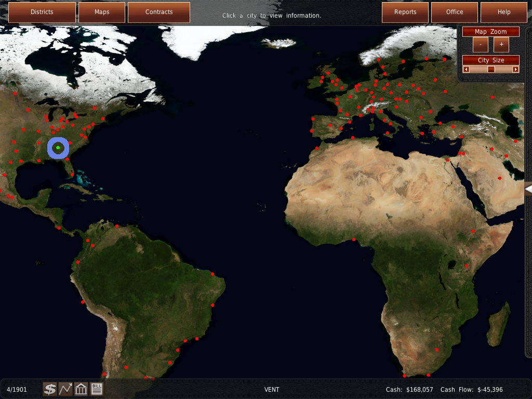Click the City Size left arrow
The width and height of the screenshot is (532, 399).
pyautogui.click(x=466, y=69)
